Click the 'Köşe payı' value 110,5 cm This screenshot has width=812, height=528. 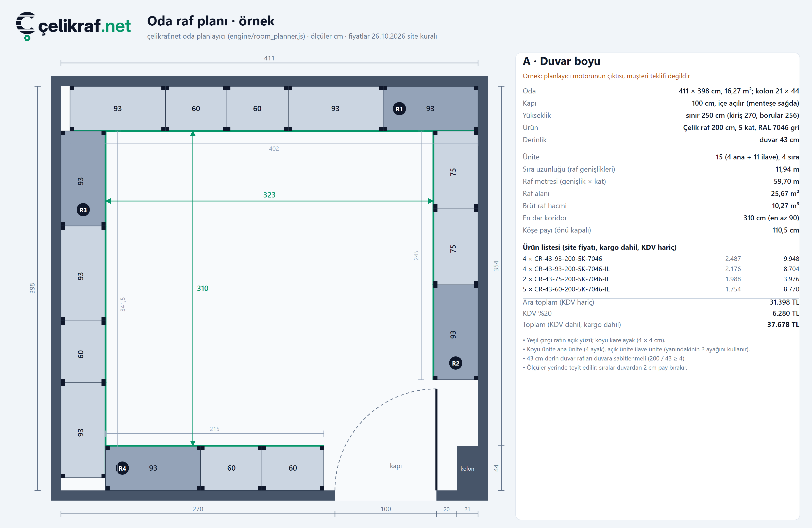coord(785,230)
